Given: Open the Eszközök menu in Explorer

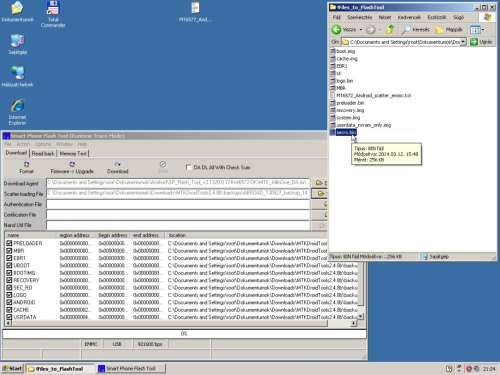Looking at the screenshot, I should (437, 17).
